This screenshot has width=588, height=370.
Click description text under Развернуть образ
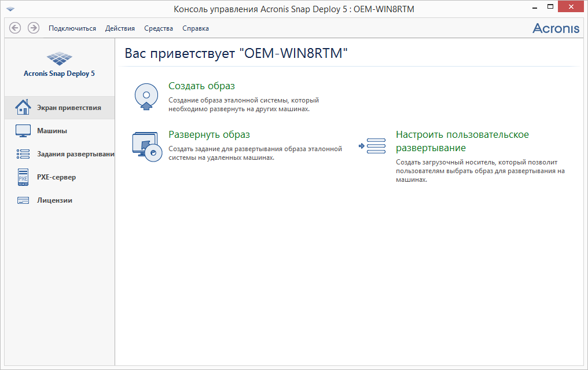coord(255,153)
